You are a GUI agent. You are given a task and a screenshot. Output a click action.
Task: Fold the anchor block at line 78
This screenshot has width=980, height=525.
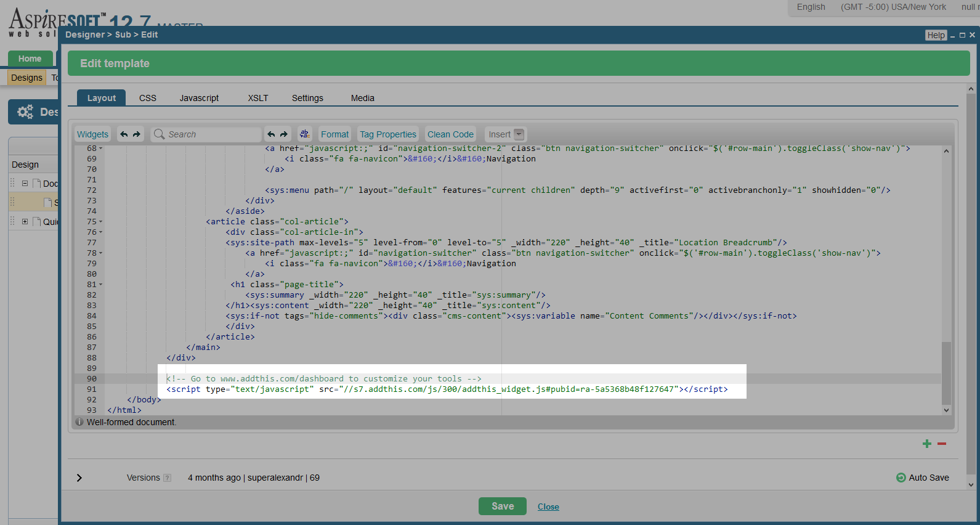[x=101, y=253]
